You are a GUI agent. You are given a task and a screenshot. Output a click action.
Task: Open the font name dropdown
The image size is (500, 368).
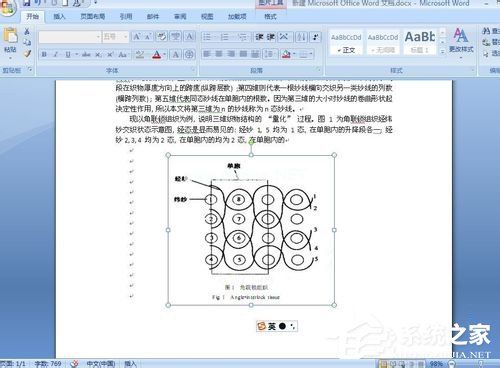(98, 37)
